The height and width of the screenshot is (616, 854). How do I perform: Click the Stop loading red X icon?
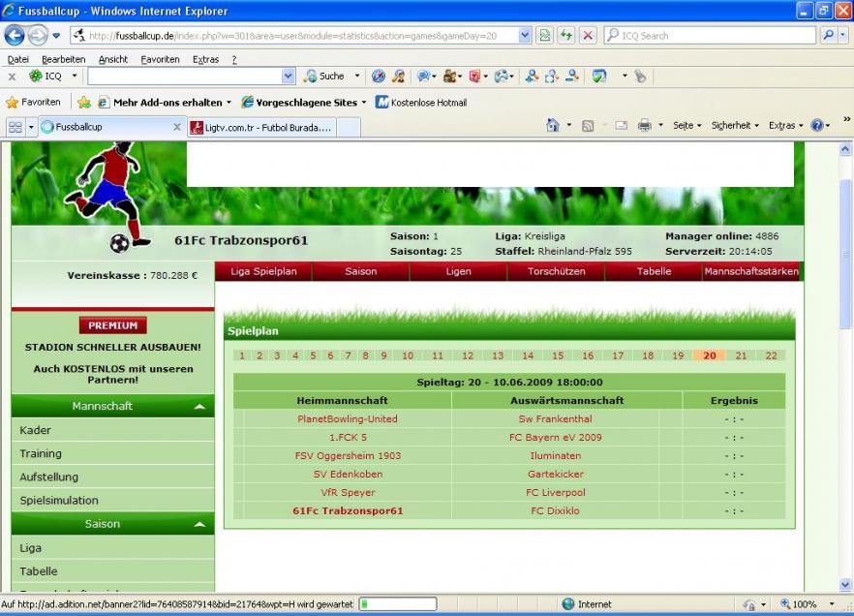(x=587, y=36)
